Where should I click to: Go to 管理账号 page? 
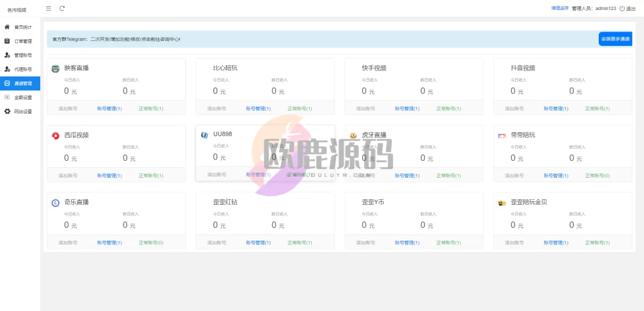click(20, 55)
